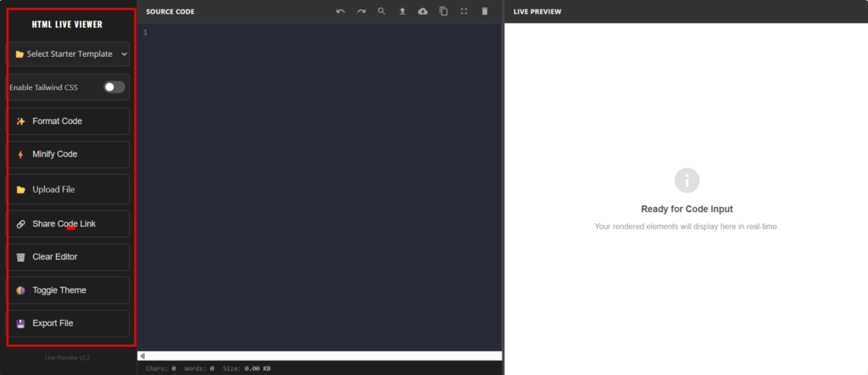Click the Ready for Code Input text
The image size is (868, 375).
[687, 210]
